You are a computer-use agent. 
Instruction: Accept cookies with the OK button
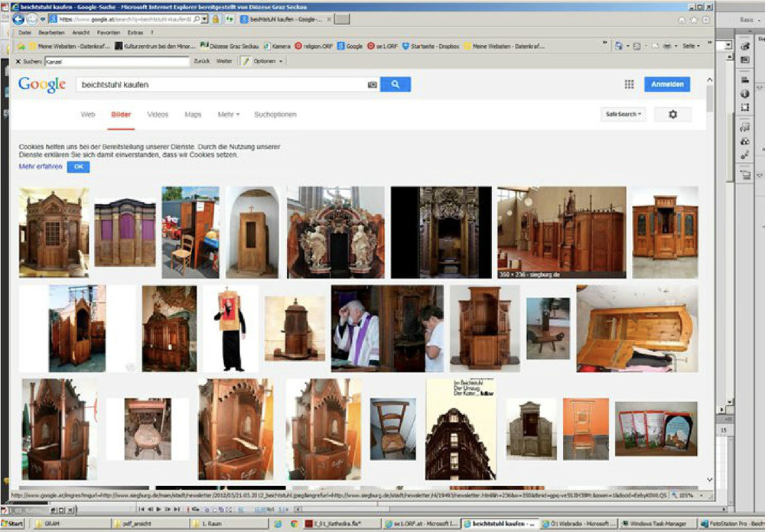point(78,167)
